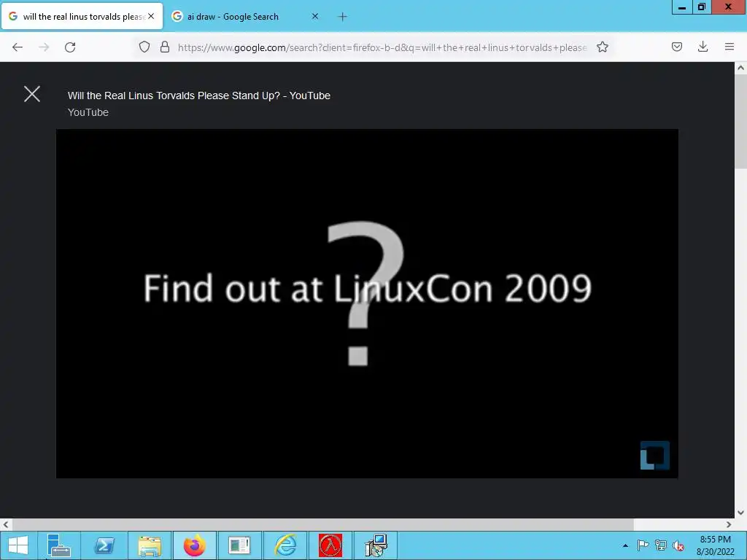Open the clock showing 8:55 PM

click(715, 545)
